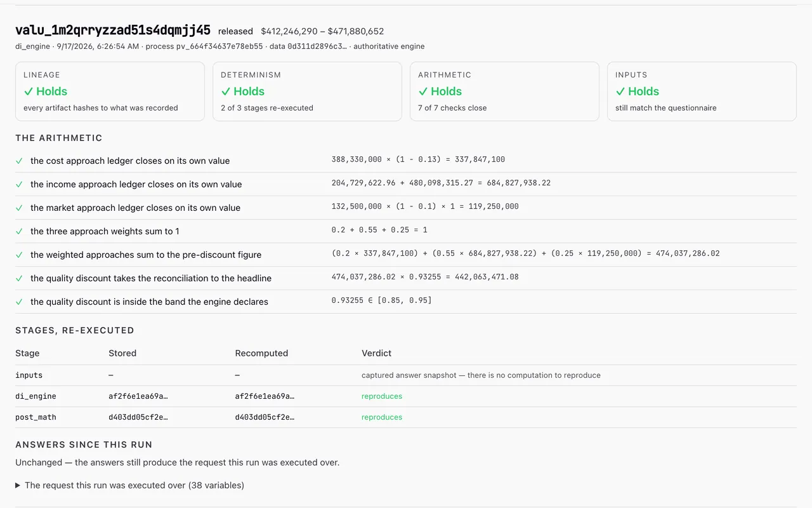
Task: Click the weights formula 0.2 + 0.55 + 0.25 = 1
Action: (x=379, y=230)
